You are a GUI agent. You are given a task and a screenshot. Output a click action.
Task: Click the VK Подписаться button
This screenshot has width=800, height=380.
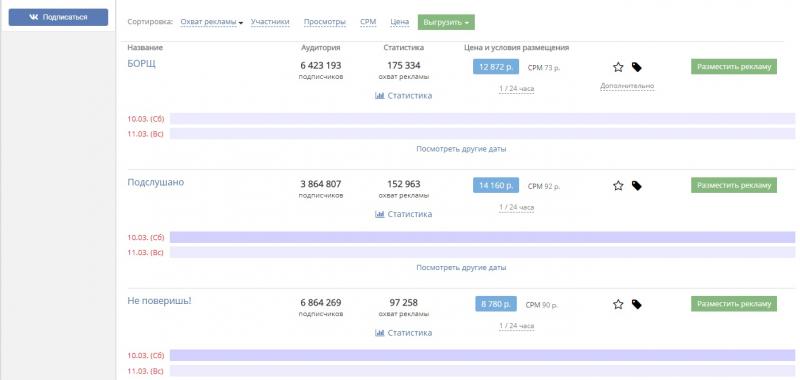[58, 17]
